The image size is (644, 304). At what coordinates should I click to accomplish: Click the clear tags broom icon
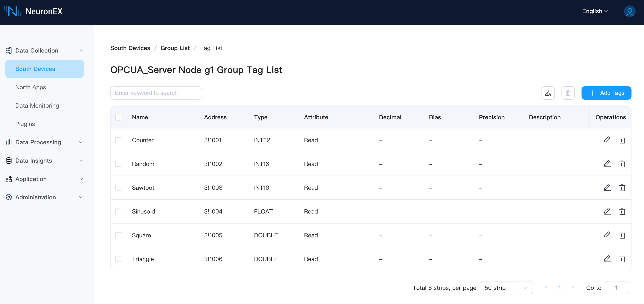548,93
